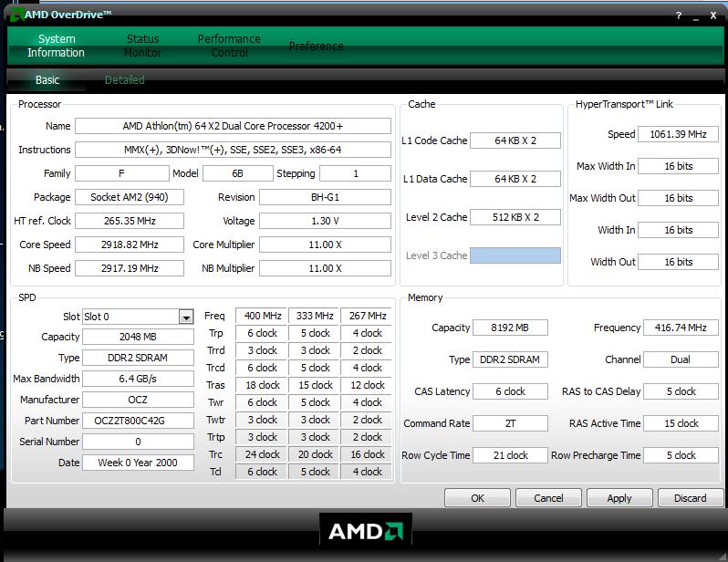728x562 pixels.
Task: Click the L1 Code Cache value
Action: tap(515, 140)
